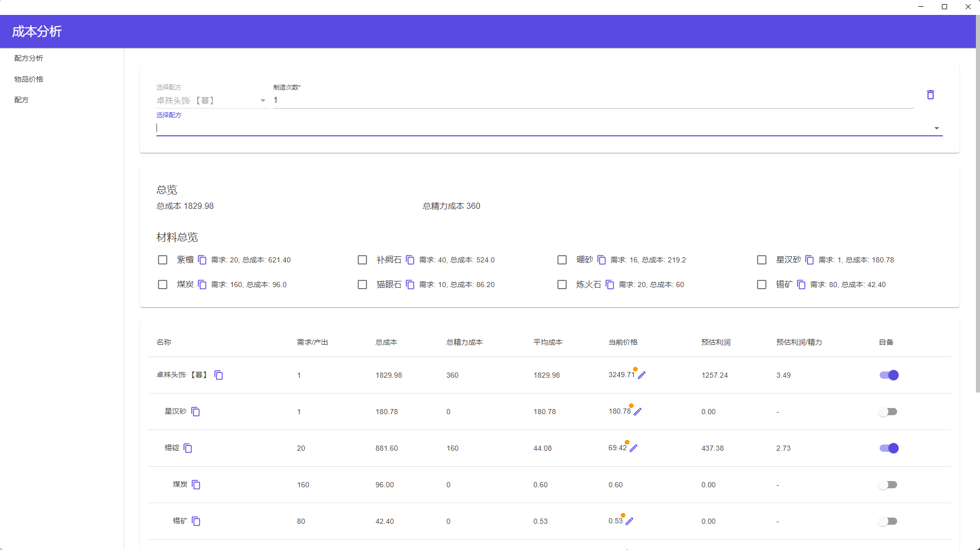This screenshot has width=980, height=550.
Task: Copy name of 星汉砂 in materials overview
Action: click(x=810, y=260)
